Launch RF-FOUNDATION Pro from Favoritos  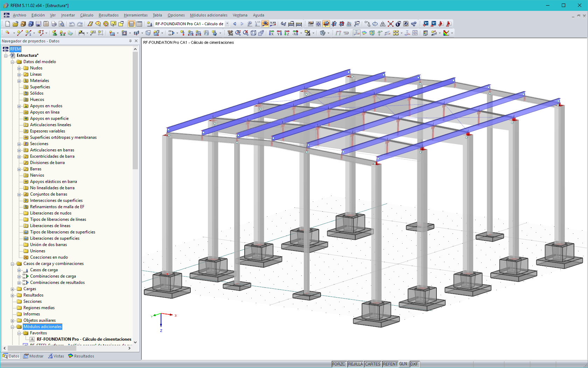coord(84,339)
